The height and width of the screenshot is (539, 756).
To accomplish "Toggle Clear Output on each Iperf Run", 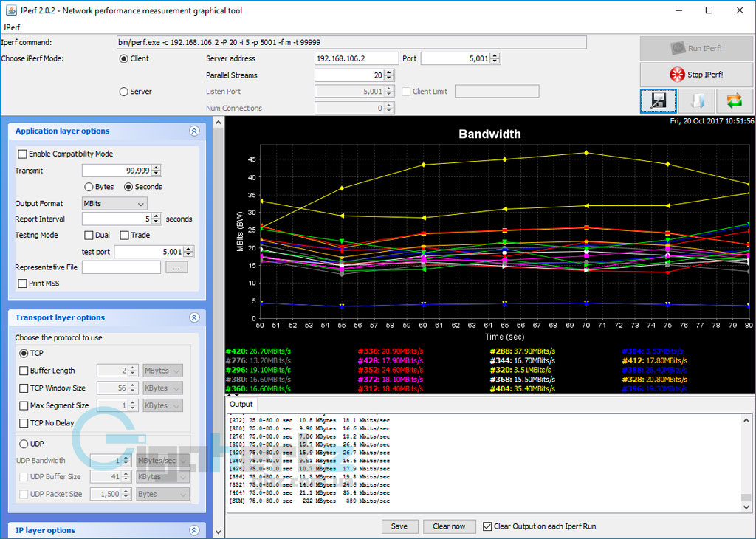I will [x=487, y=526].
